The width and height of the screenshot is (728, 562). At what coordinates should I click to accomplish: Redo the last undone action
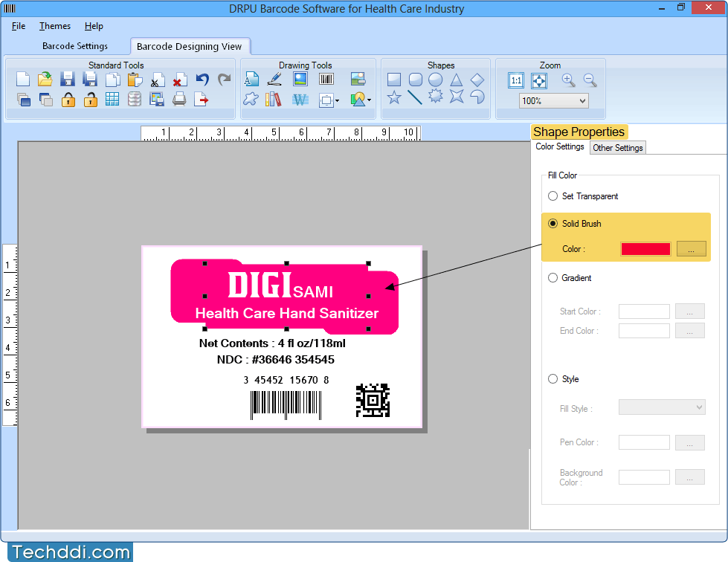(225, 80)
